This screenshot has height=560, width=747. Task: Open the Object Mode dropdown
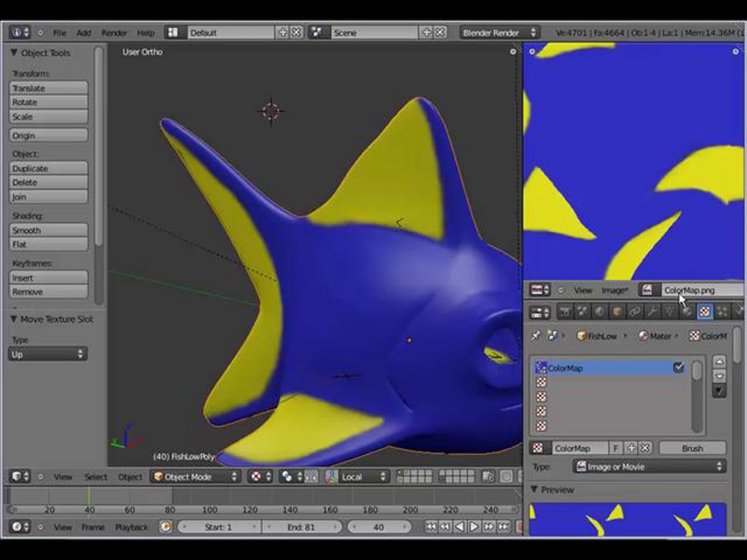coord(195,477)
